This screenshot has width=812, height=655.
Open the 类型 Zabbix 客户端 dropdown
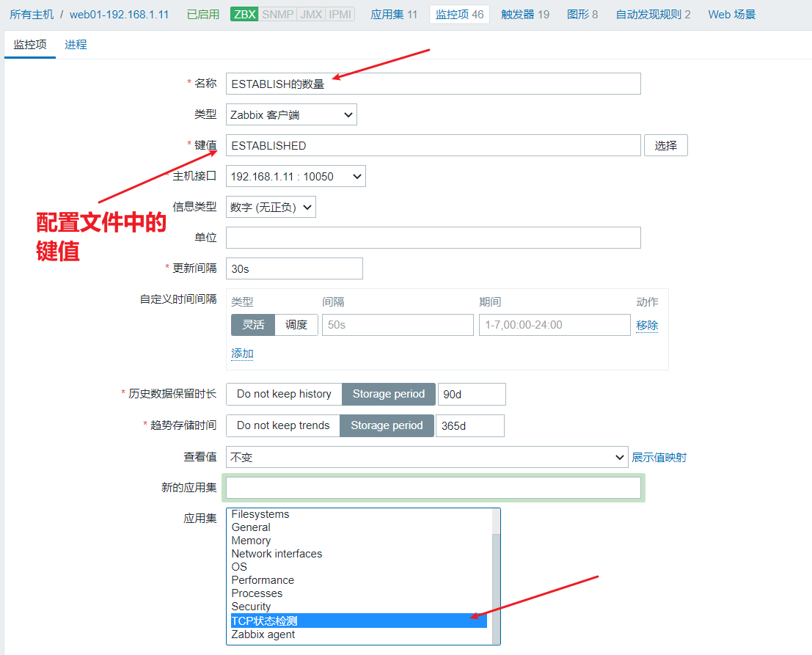(x=291, y=115)
